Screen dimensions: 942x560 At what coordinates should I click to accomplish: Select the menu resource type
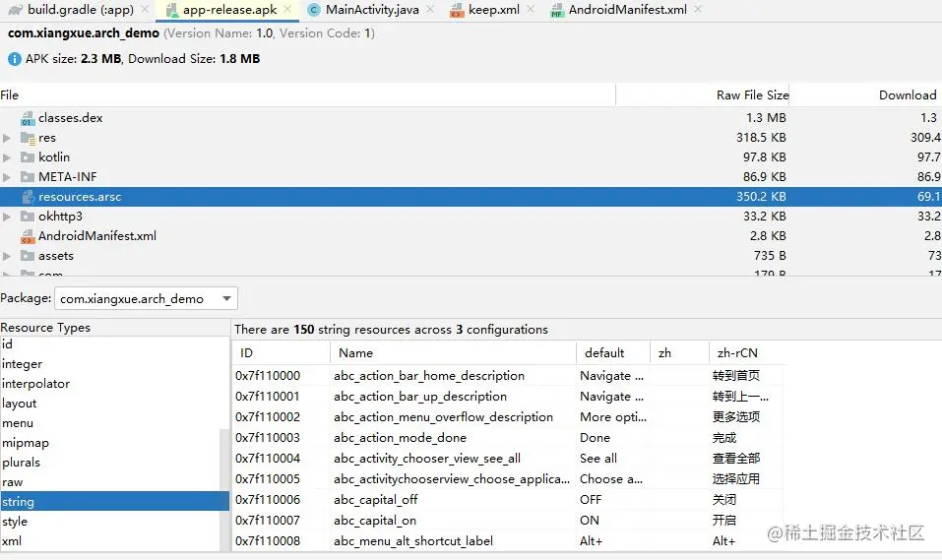tap(110, 423)
